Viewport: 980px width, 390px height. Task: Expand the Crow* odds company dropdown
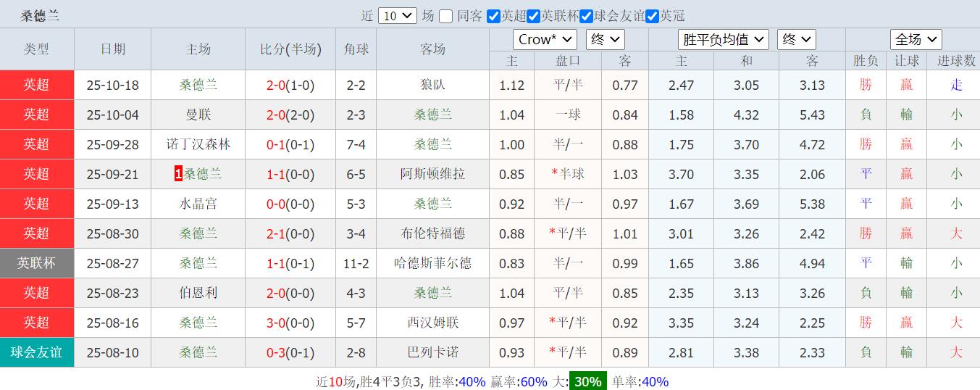point(545,39)
